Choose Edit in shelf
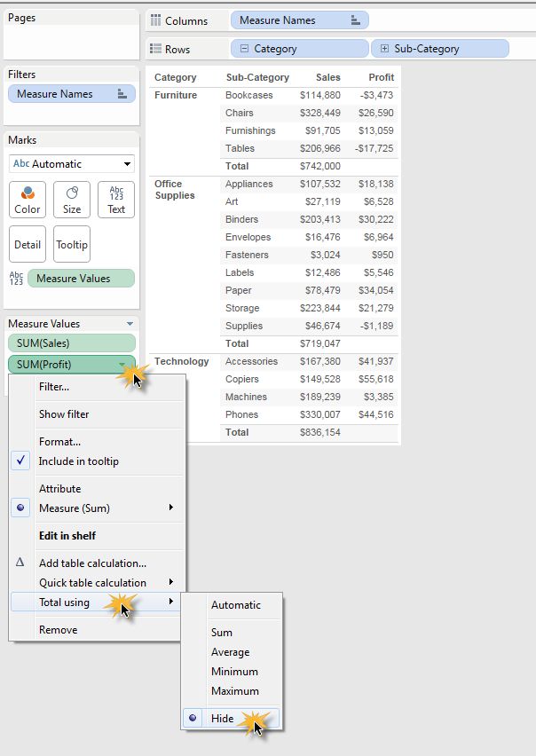Image resolution: width=536 pixels, height=756 pixels. pyautogui.click(x=67, y=536)
